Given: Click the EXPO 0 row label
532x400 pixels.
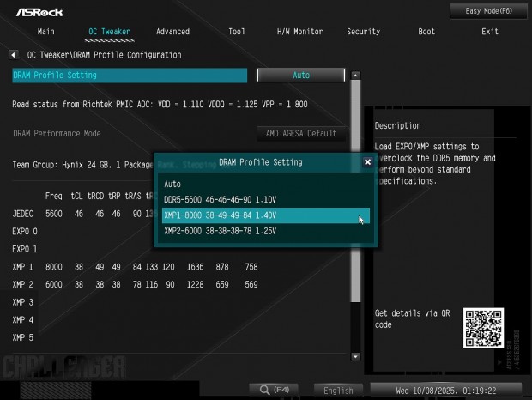Looking at the screenshot, I should coord(25,232).
